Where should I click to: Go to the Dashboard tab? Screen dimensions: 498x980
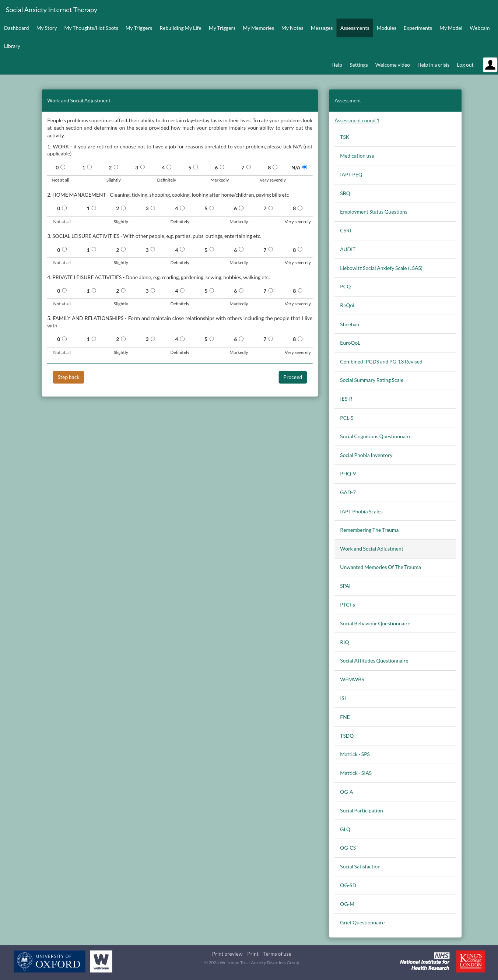coord(16,28)
